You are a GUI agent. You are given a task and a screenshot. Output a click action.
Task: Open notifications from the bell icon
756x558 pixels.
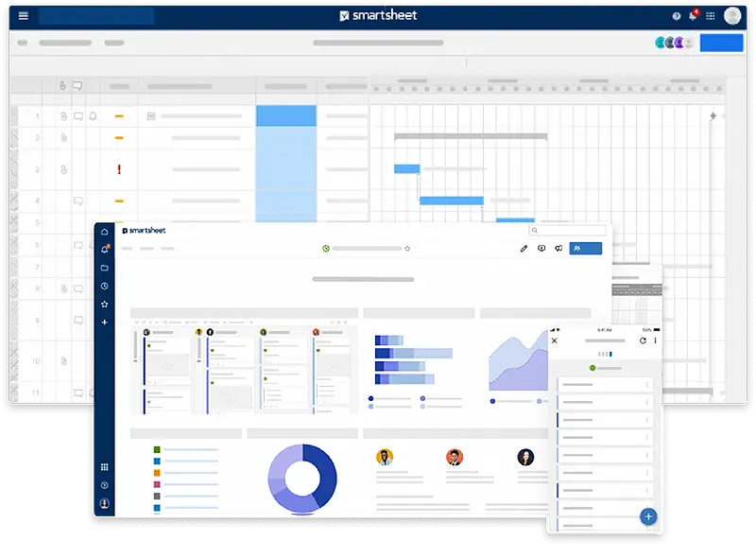(693, 15)
